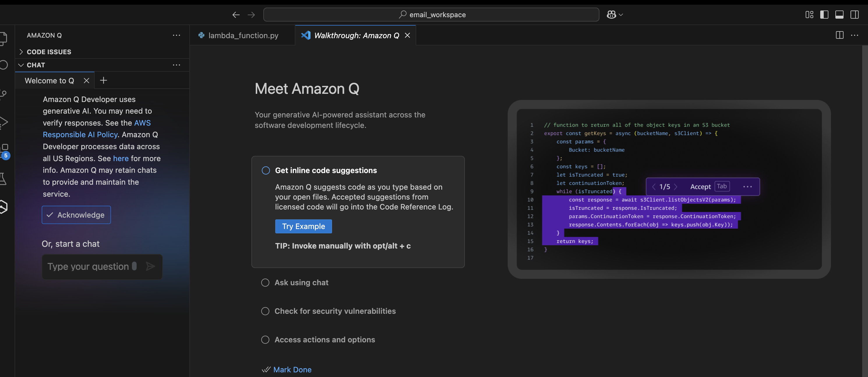868x377 pixels.
Task: Toggle the bottom panel from the title bar
Action: [x=840, y=15]
